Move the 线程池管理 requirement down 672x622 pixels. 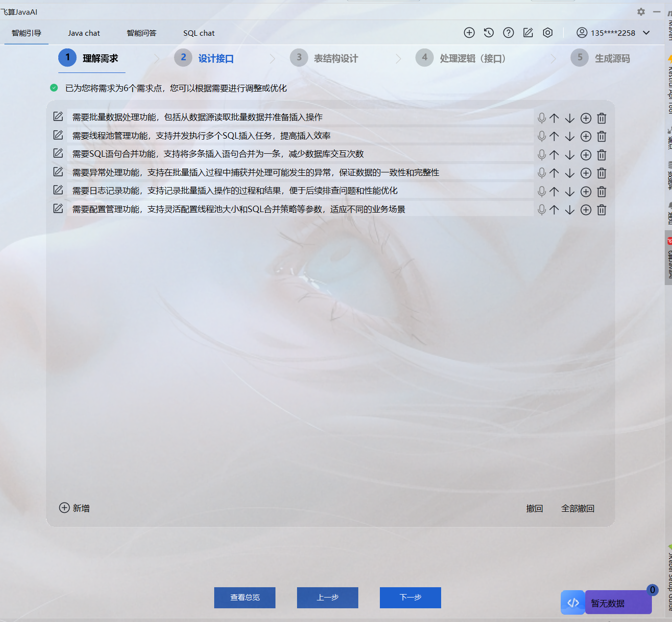point(570,136)
